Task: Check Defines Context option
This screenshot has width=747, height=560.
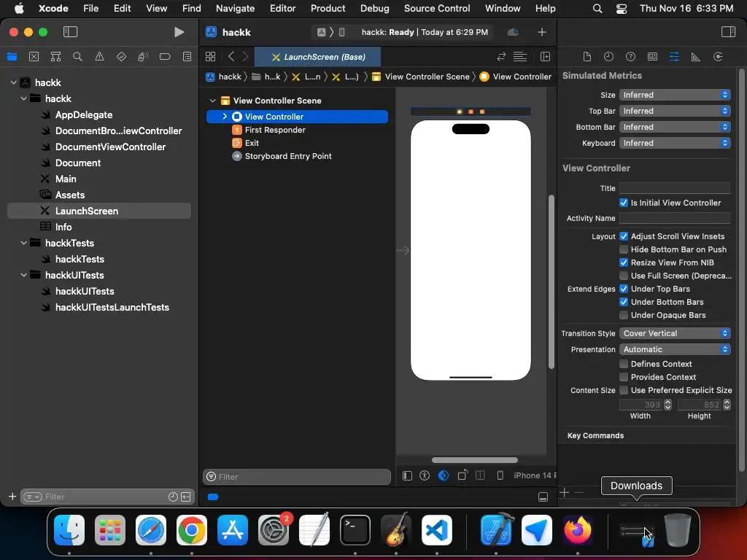Action: [x=623, y=364]
